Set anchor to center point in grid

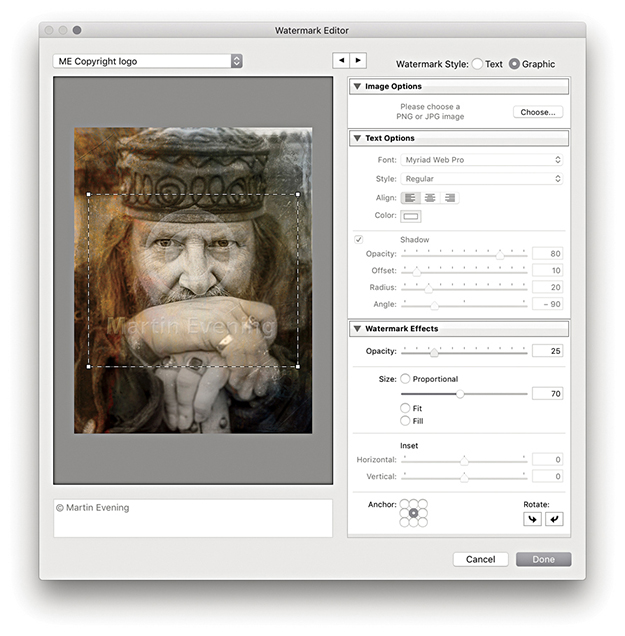[413, 513]
